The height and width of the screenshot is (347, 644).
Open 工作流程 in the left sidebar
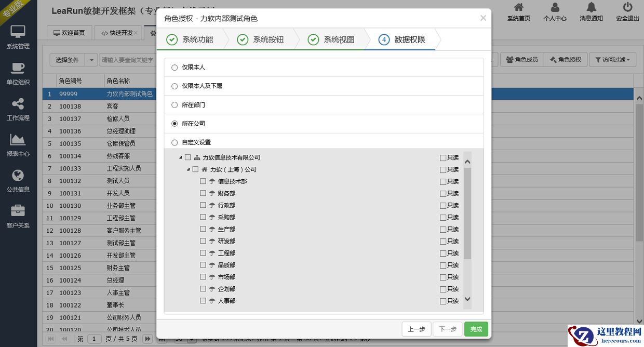[x=18, y=109]
